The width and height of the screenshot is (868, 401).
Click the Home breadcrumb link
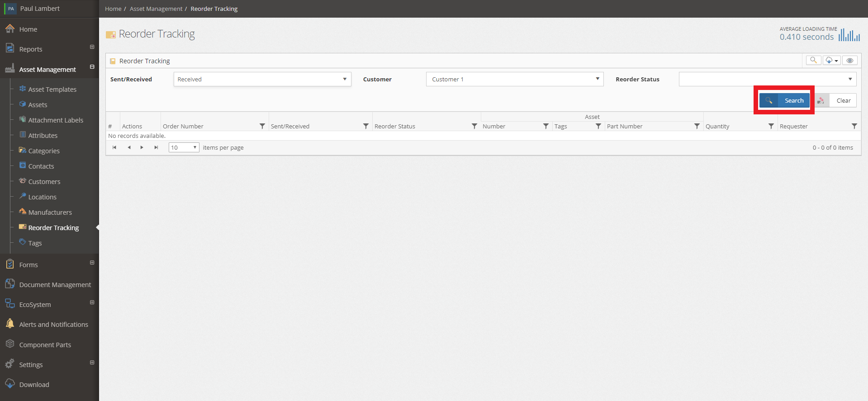113,9
